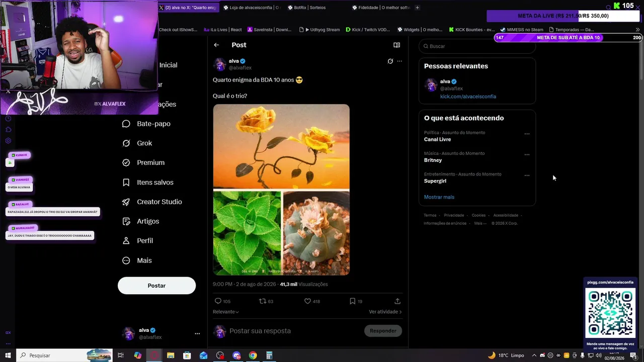Image resolution: width=644 pixels, height=362 pixels.
Task: Open Itens salvos in the sidebar
Action: pyautogui.click(x=148, y=183)
